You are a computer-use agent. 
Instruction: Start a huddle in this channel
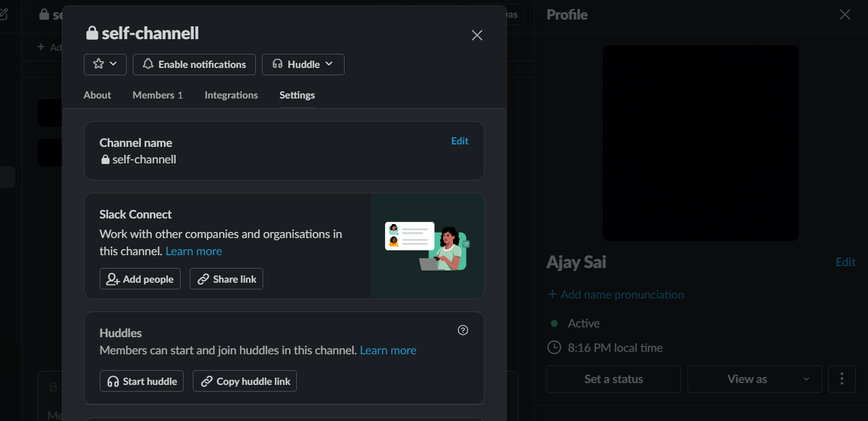[x=141, y=381]
